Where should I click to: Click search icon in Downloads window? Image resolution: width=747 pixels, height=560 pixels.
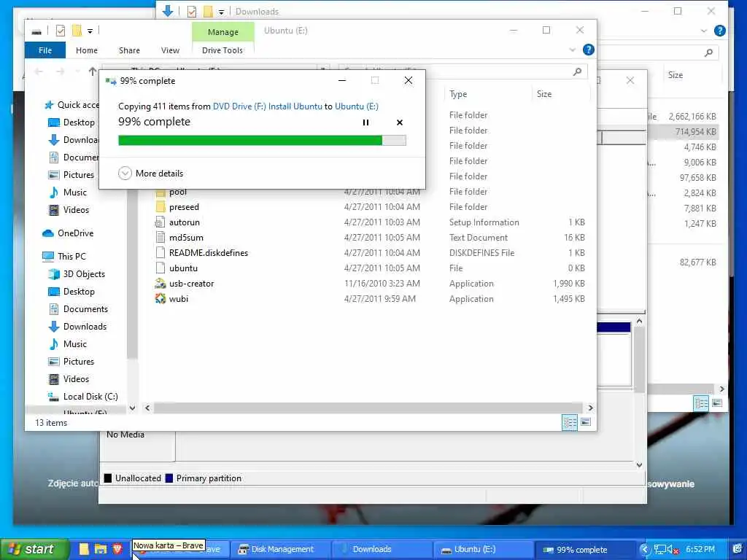[x=708, y=52]
